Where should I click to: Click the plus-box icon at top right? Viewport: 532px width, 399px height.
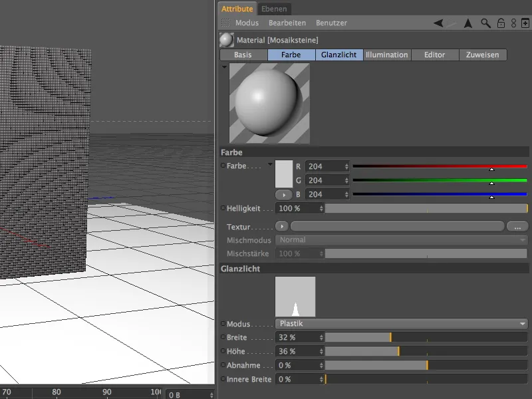[x=525, y=23]
